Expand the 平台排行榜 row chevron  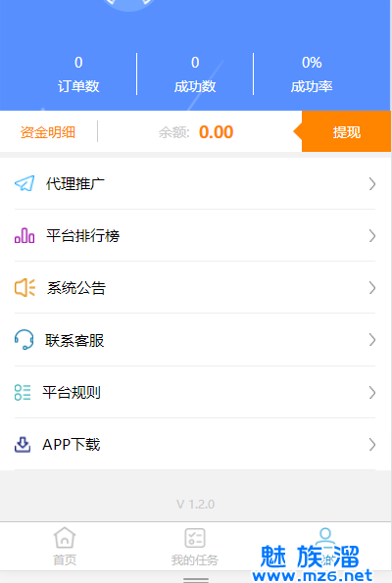372,236
